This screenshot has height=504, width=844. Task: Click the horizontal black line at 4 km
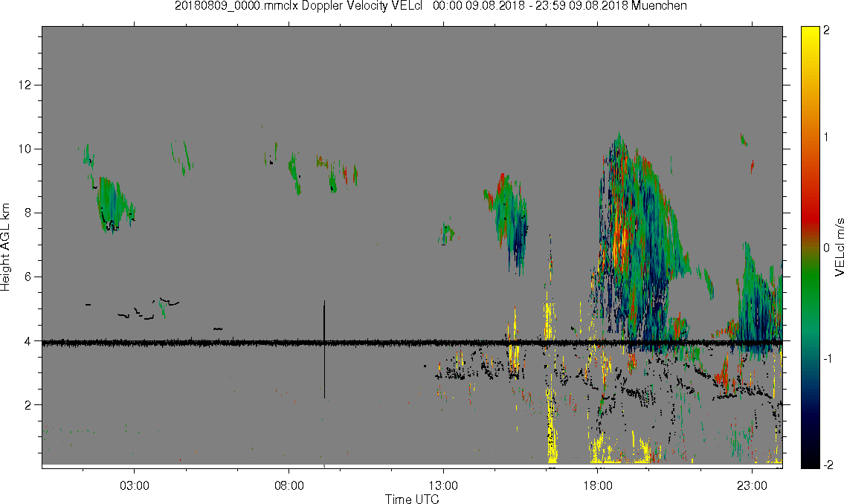(412, 342)
